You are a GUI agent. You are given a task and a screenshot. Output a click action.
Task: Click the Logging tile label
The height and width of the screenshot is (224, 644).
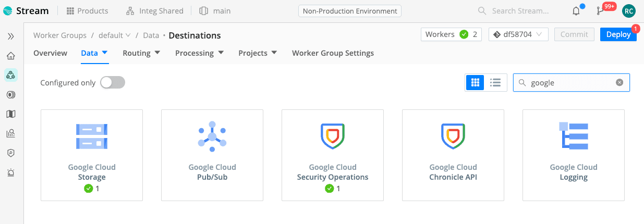[574, 177]
